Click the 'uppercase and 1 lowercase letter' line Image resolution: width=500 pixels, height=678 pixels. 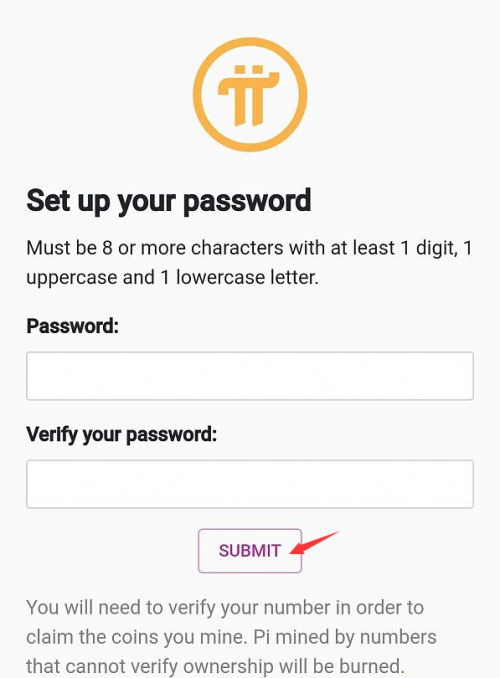pyautogui.click(x=173, y=278)
